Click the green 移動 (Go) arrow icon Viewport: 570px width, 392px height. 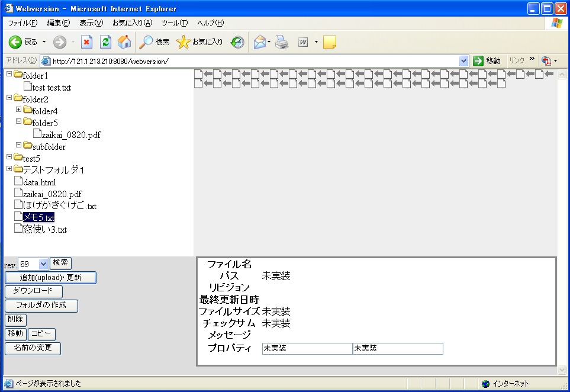pyautogui.click(x=478, y=60)
